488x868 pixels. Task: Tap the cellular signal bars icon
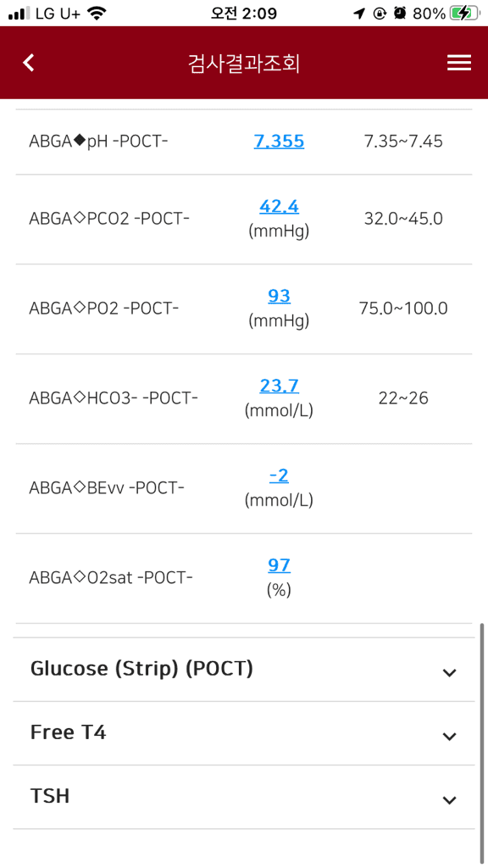click(19, 14)
